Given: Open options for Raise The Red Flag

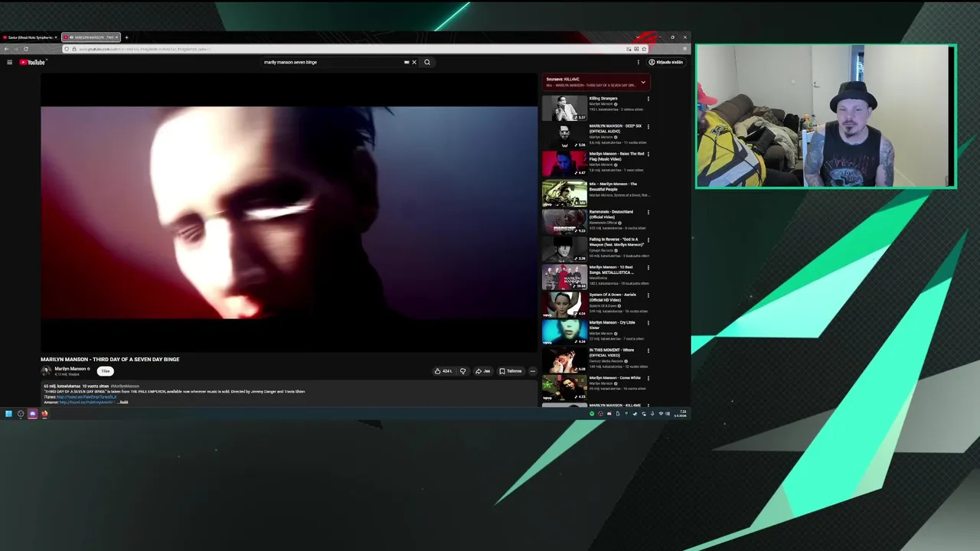Looking at the screenshot, I should (648, 154).
